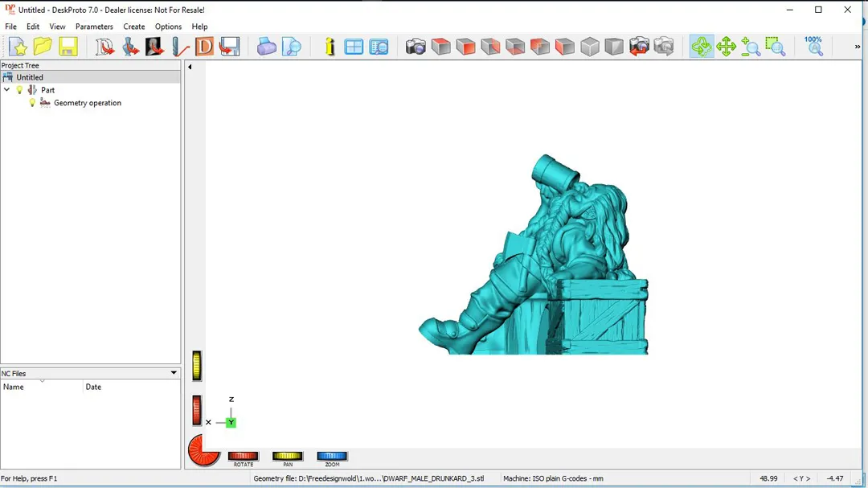
Task: Collapse the Part node in project tree
Action: (x=7, y=90)
